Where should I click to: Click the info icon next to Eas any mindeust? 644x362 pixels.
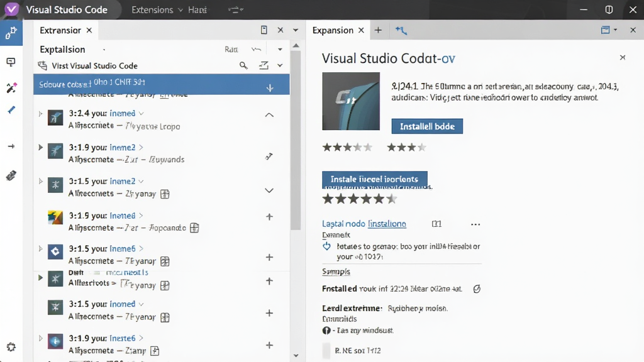coord(326,331)
